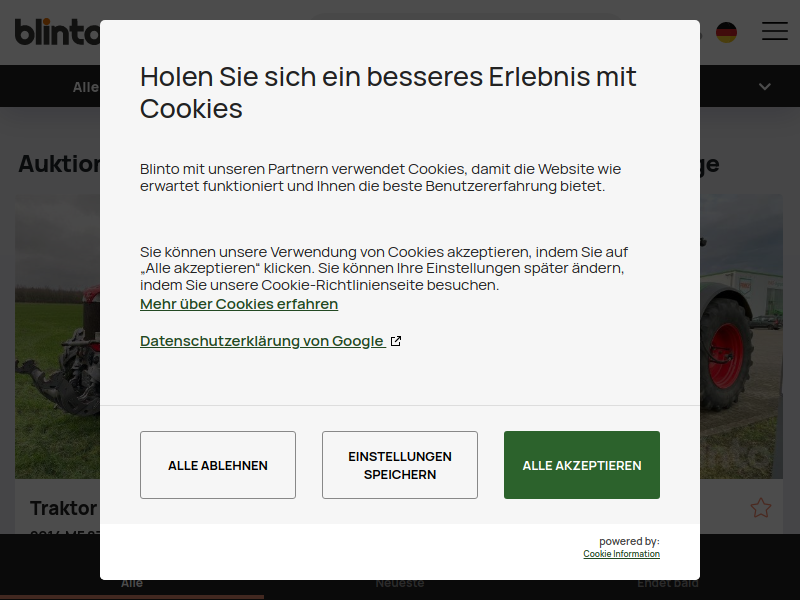Open the tractor photo on the left
800x600 pixels.
(x=57, y=336)
